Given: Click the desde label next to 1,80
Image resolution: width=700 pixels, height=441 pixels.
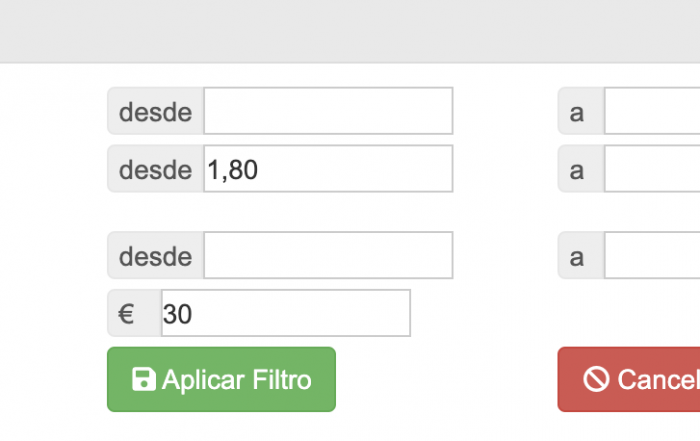Looking at the screenshot, I should [155, 169].
